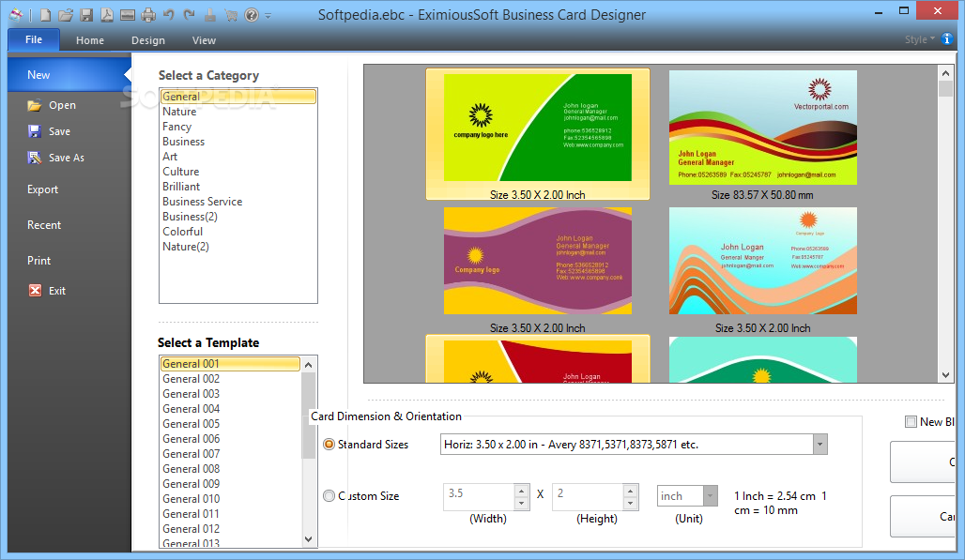Choose Open in the File sidebar
This screenshot has width=965, height=560.
(62, 105)
